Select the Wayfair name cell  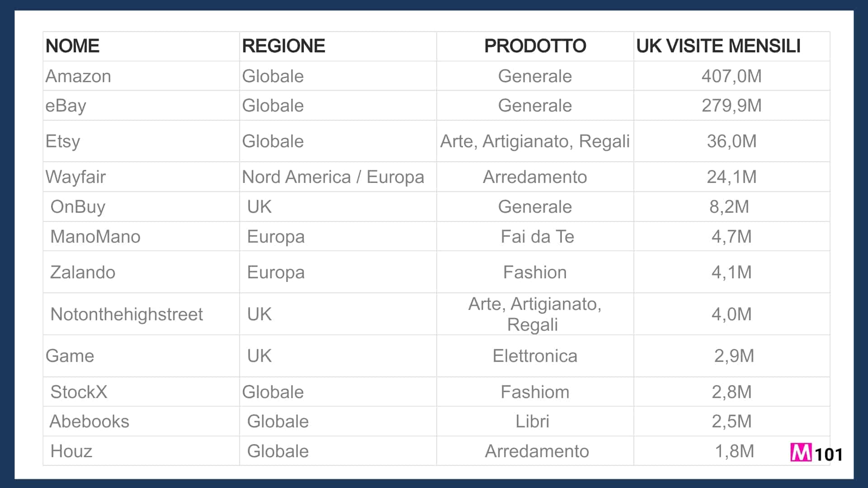[75, 177]
